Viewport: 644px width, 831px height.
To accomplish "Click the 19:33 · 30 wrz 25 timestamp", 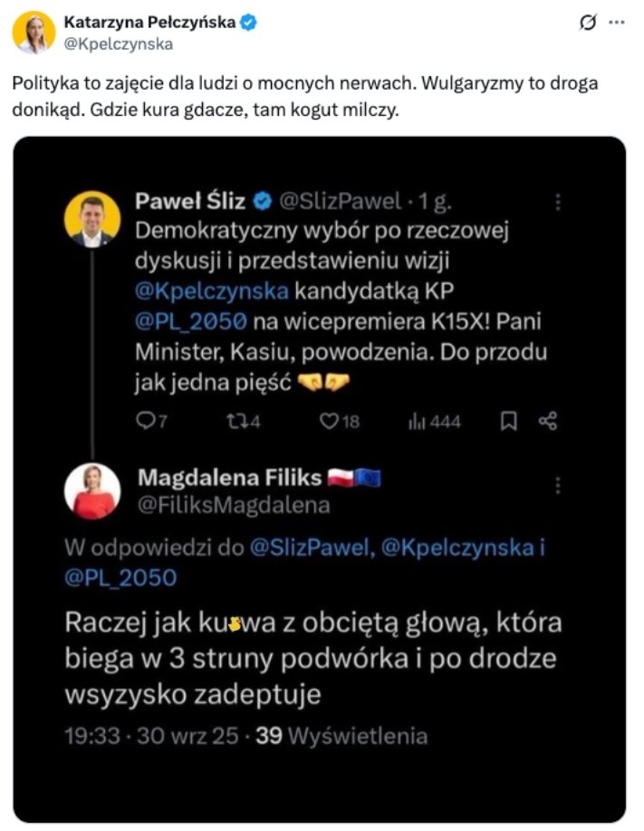I will click(x=152, y=736).
